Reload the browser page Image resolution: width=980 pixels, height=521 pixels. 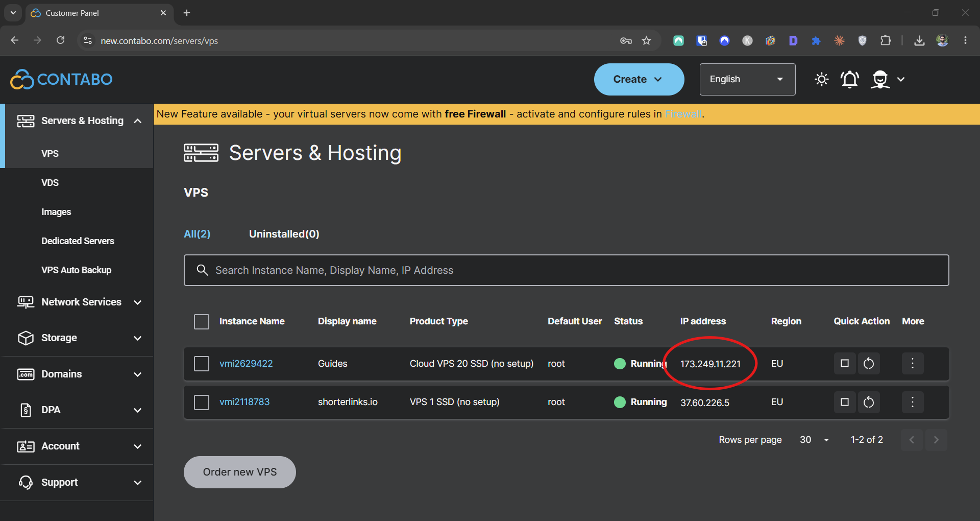pyautogui.click(x=60, y=40)
